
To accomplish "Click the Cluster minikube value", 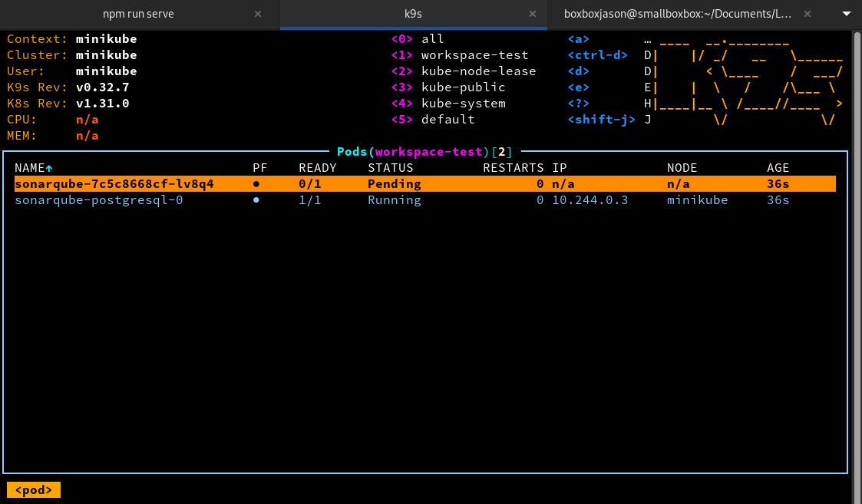I will click(106, 55).
